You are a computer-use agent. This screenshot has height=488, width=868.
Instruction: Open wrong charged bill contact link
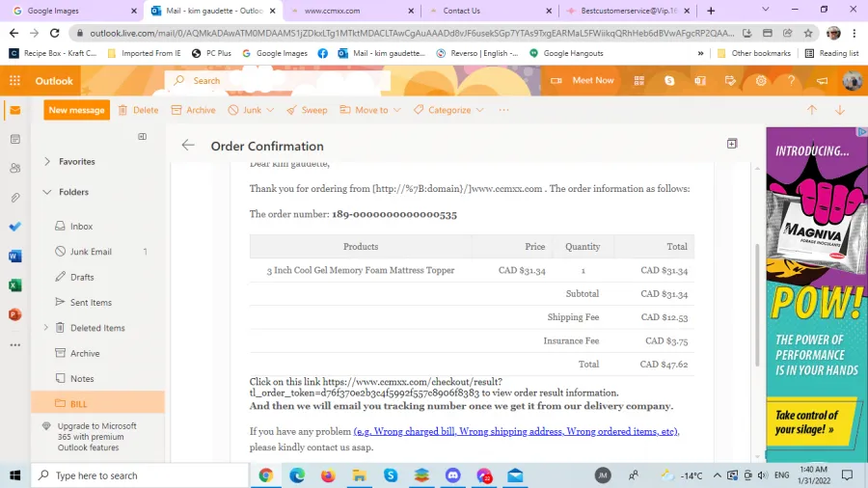(x=516, y=431)
